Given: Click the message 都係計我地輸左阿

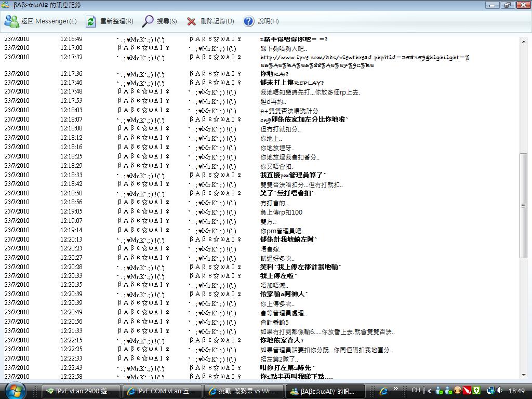Looking at the screenshot, I should pyautogui.click(x=288, y=240).
